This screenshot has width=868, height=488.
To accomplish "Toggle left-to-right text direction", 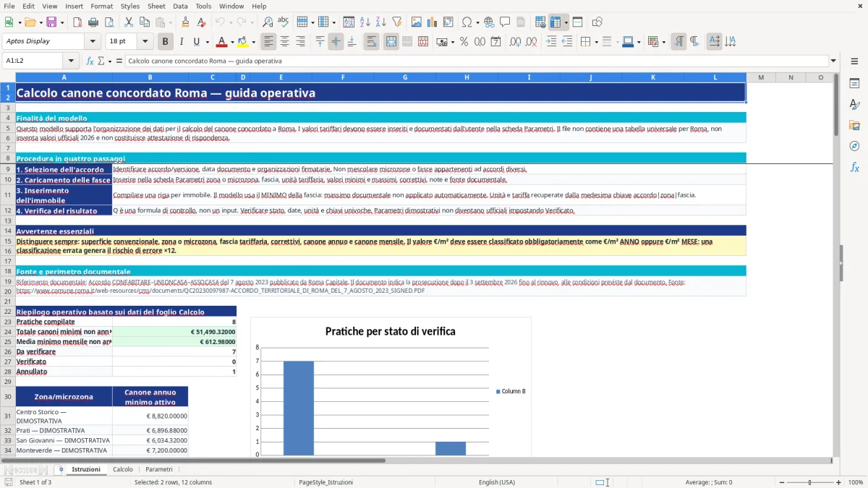I will 678,42.
